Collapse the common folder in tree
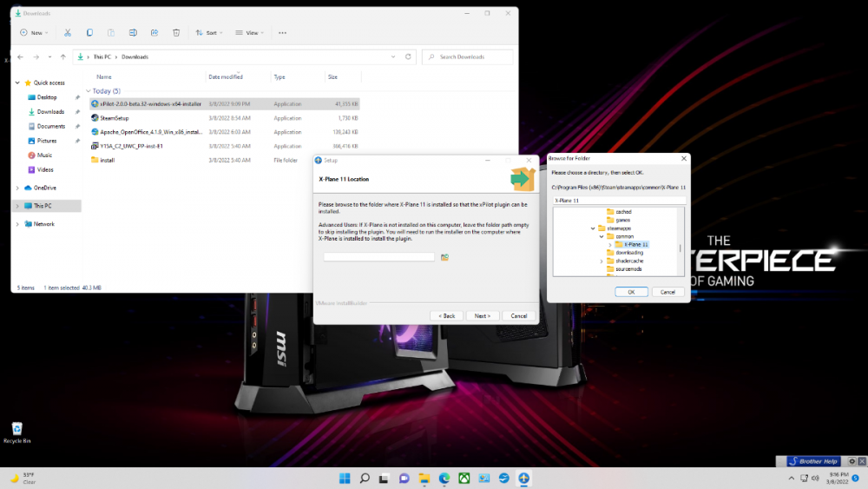868x489 pixels. (x=602, y=236)
